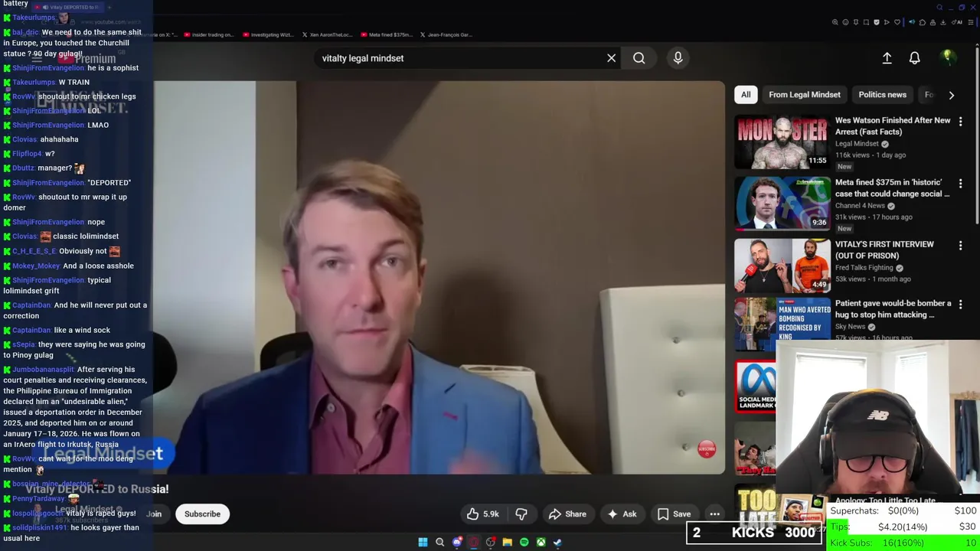Image resolution: width=980 pixels, height=551 pixels.
Task: Click the Join membership button
Action: pyautogui.click(x=154, y=514)
